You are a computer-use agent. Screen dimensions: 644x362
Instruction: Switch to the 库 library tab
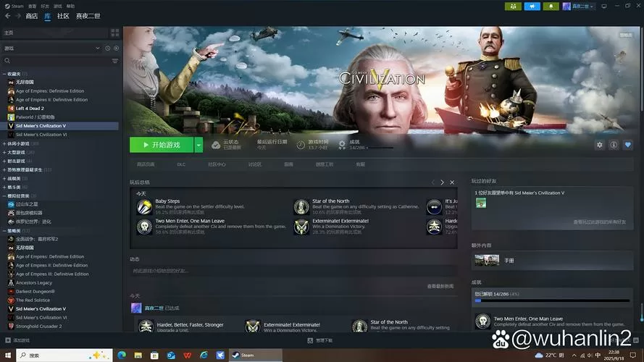[x=48, y=16]
